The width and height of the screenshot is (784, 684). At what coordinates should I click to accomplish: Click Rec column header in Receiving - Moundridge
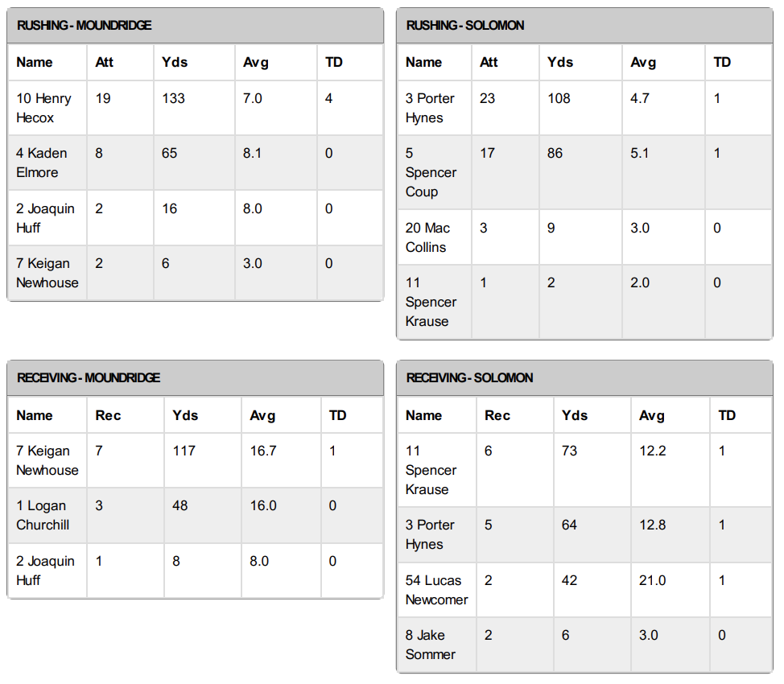[x=108, y=415]
